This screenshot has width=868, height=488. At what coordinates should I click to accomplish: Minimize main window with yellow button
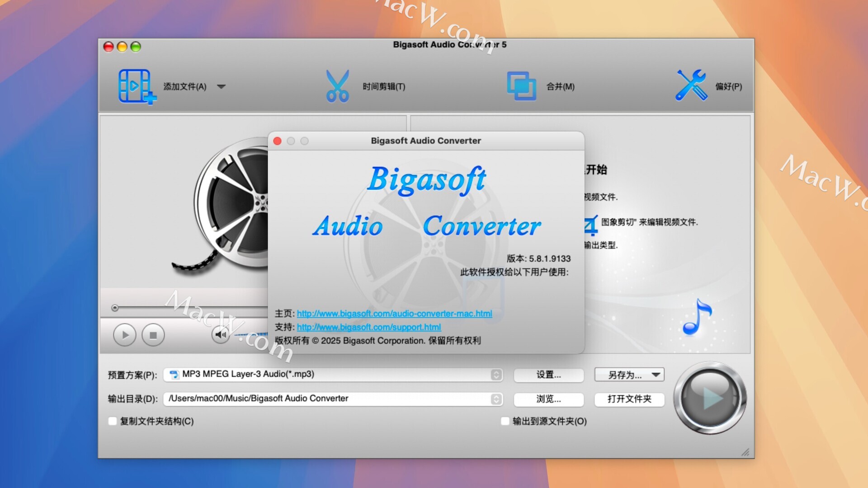tap(122, 47)
